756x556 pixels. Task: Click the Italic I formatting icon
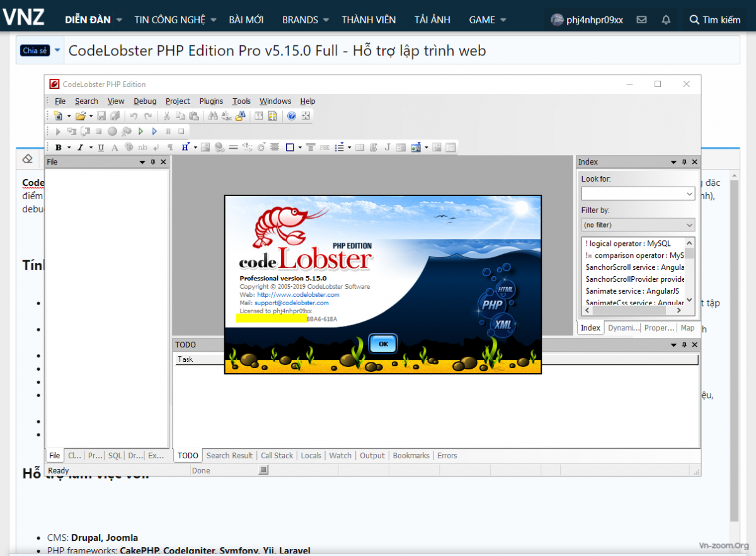pos(81,148)
